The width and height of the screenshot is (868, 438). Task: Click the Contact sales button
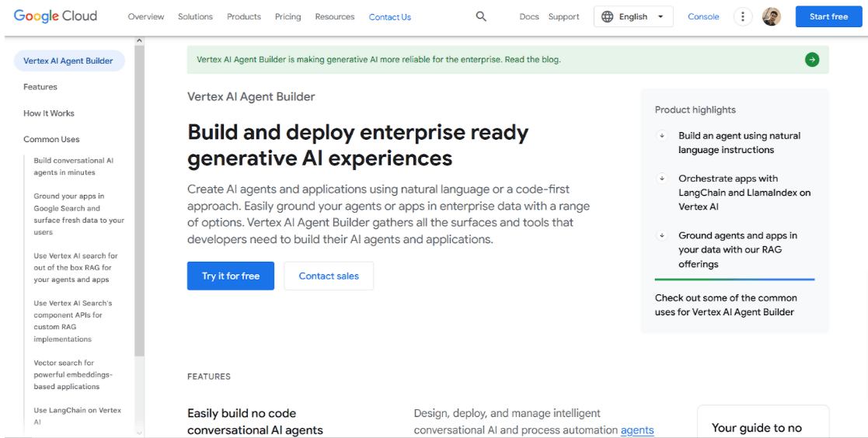pyautogui.click(x=329, y=276)
